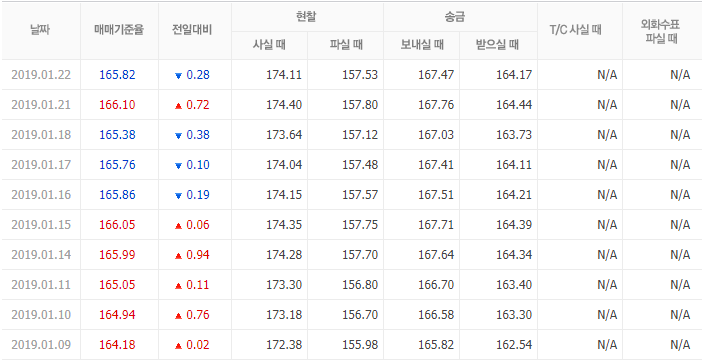Click the 0.76 change value for 2019.01.10
702x361 pixels.
click(x=198, y=315)
